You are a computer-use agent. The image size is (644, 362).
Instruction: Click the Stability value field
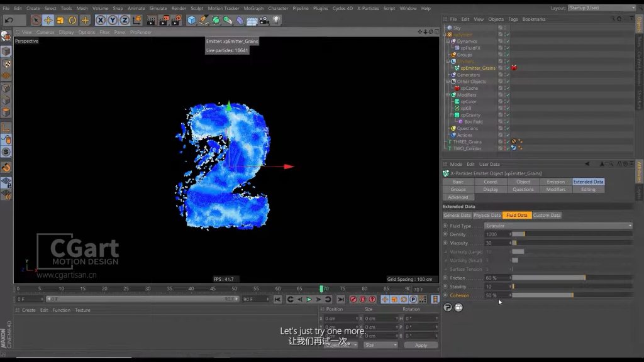tap(497, 287)
